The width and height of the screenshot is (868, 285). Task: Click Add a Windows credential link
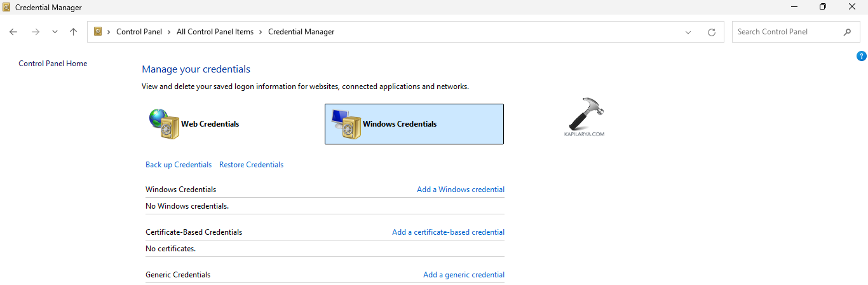[x=460, y=190]
